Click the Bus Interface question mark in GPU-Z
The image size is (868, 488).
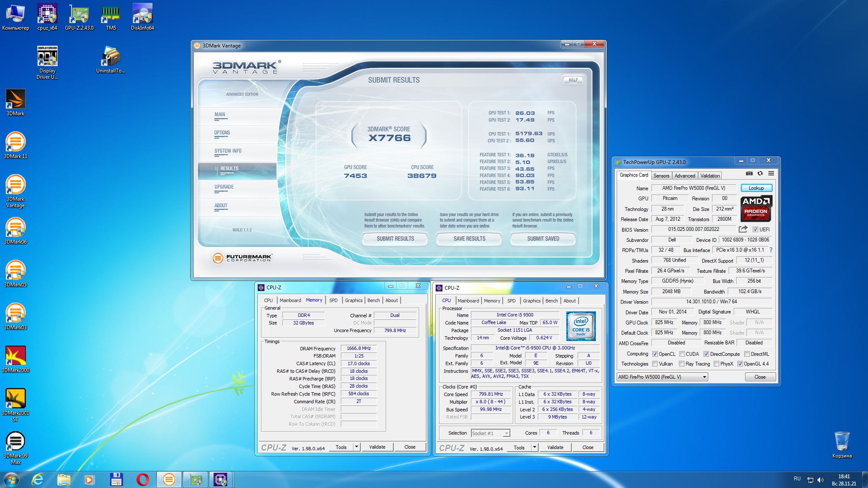pos(771,250)
